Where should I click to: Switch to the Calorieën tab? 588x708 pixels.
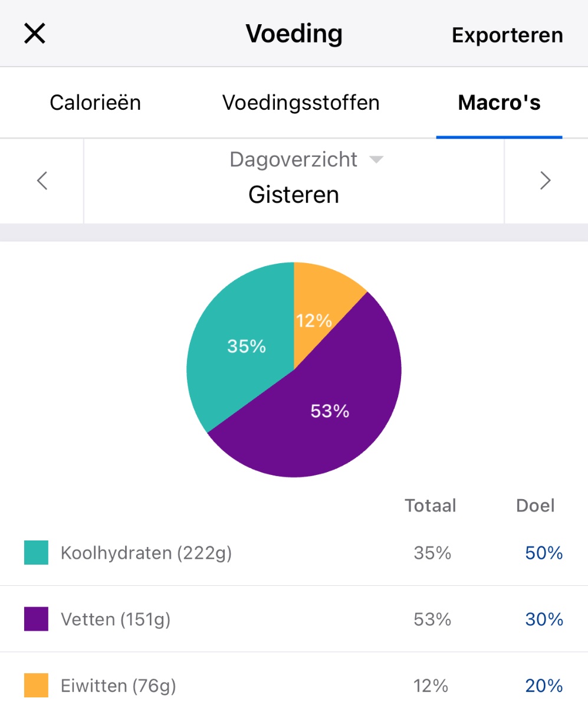coord(95,103)
